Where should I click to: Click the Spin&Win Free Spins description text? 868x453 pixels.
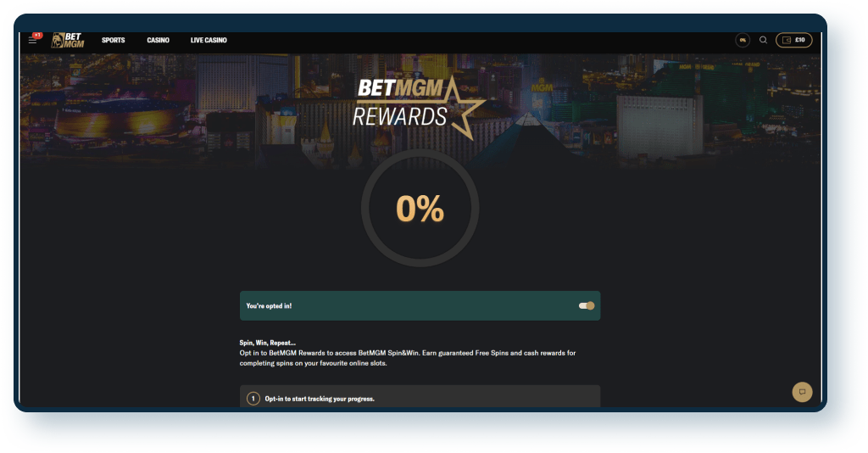coord(408,358)
